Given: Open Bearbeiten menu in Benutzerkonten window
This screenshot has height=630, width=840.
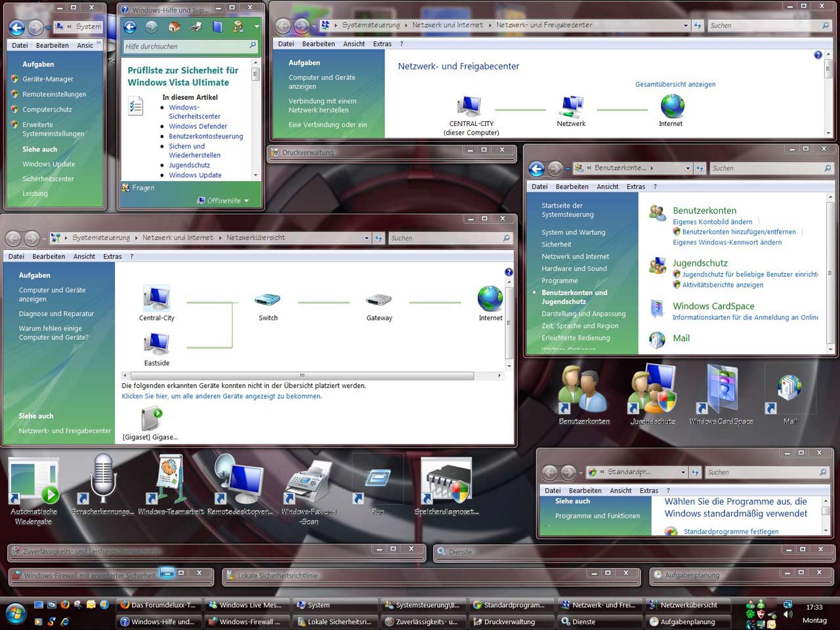Looking at the screenshot, I should 572,187.
